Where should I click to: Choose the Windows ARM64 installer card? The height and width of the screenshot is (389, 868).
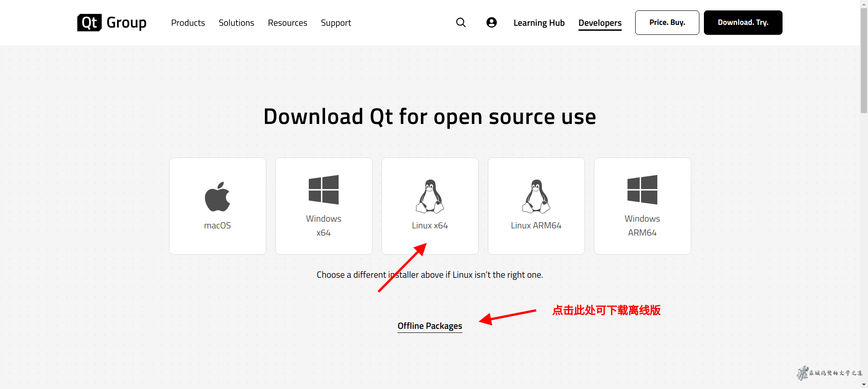coord(642,206)
